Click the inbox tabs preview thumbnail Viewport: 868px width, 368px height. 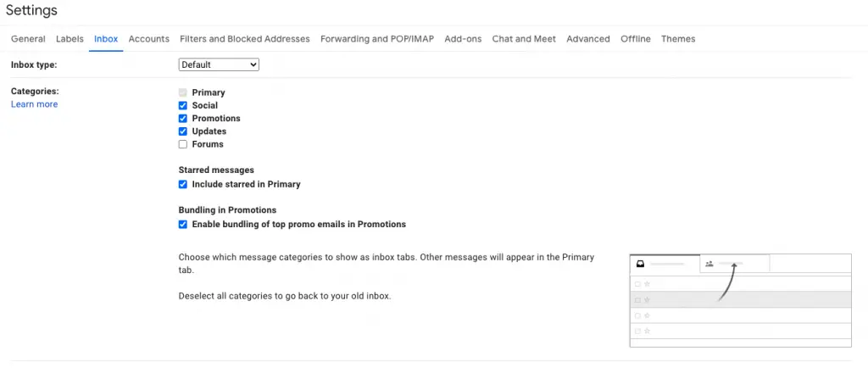click(x=741, y=300)
